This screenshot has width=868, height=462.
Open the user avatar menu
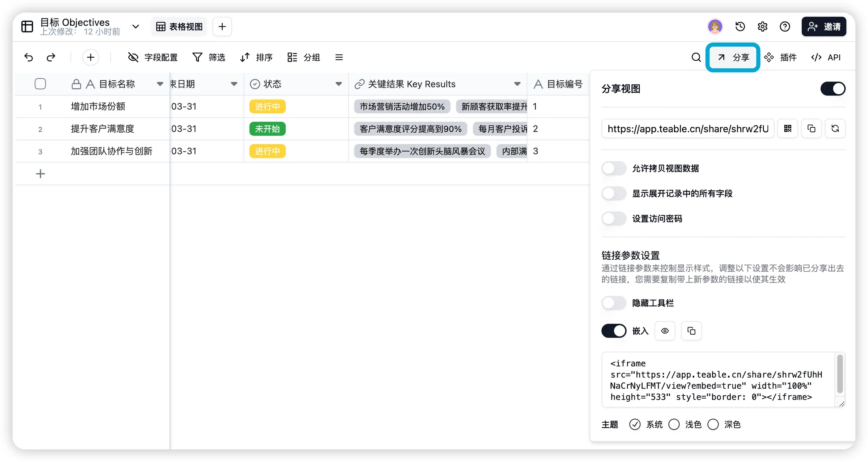point(715,26)
